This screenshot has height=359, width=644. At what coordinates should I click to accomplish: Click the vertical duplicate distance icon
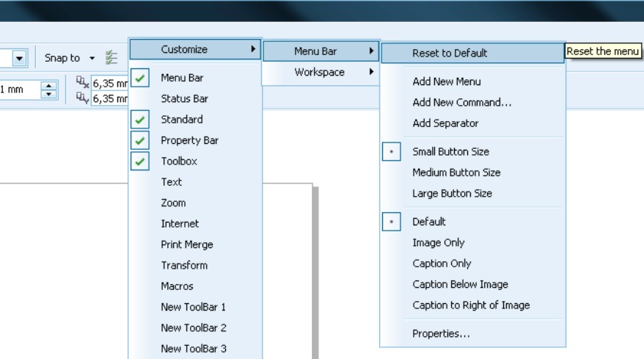[x=83, y=98]
